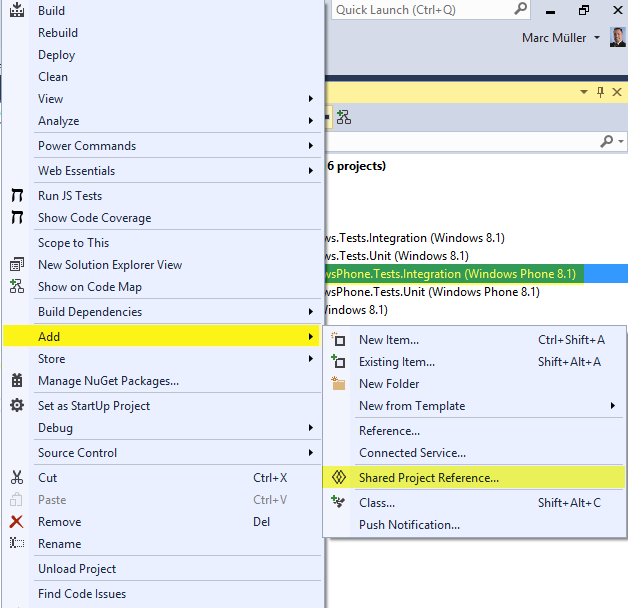Click the Cut scissors icon
The width and height of the screenshot is (628, 608).
coord(17,477)
